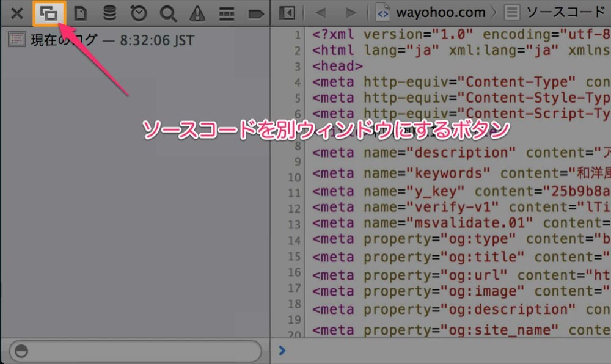Open the Storage database icon
Image resolution: width=611 pixels, height=364 pixels.
[109, 13]
